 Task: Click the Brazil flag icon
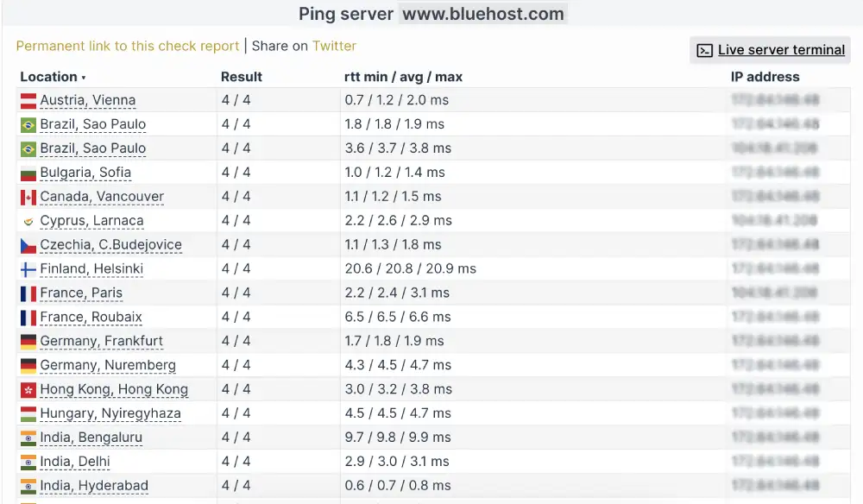point(27,124)
